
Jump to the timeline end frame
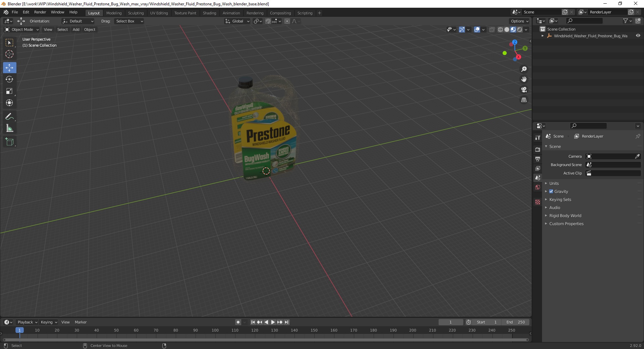[286, 322]
